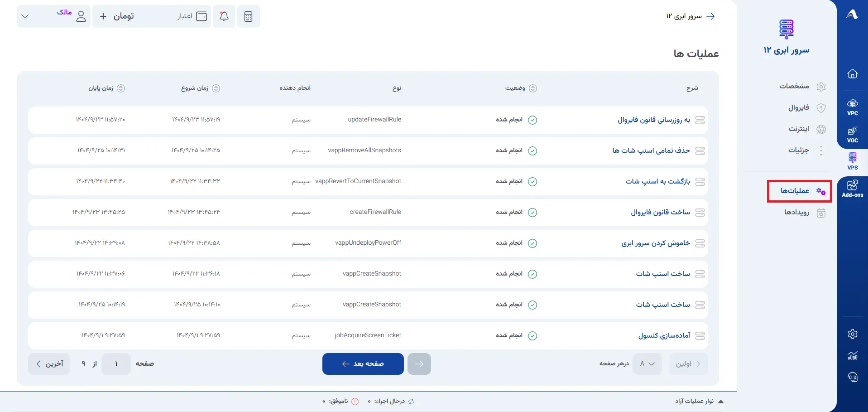Screen dimensions: 868x412
Task: Open مشخصات menu item
Action: 802,86
